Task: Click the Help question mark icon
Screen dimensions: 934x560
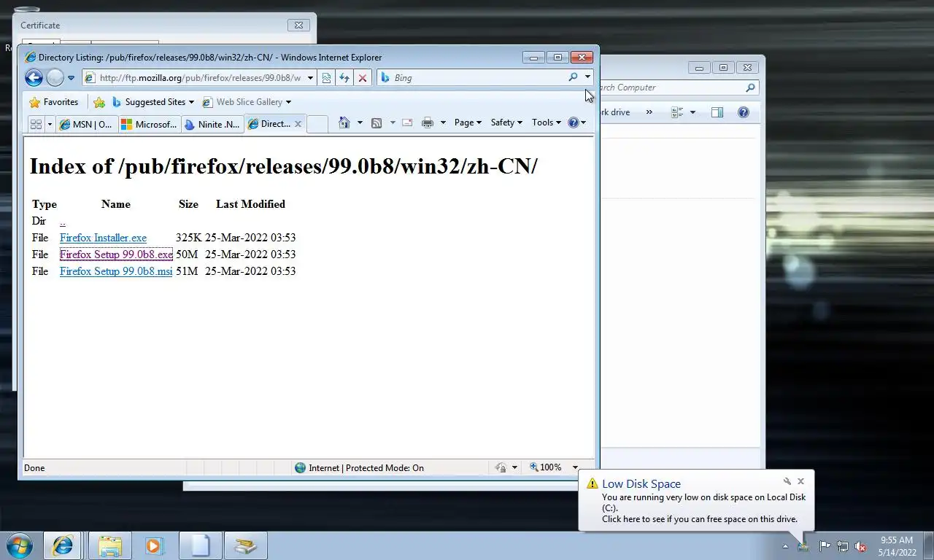Action: pos(574,122)
